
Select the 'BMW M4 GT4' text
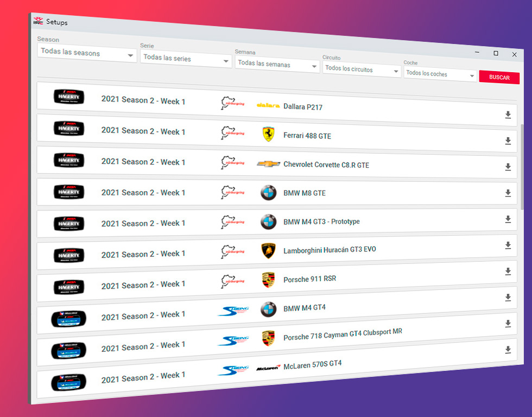click(x=305, y=308)
